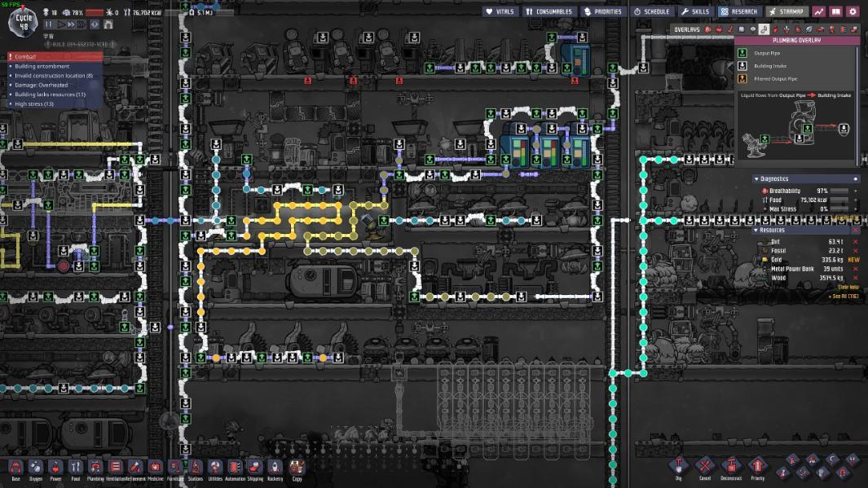Open the Automation build category
The image size is (868, 488).
coord(235,469)
